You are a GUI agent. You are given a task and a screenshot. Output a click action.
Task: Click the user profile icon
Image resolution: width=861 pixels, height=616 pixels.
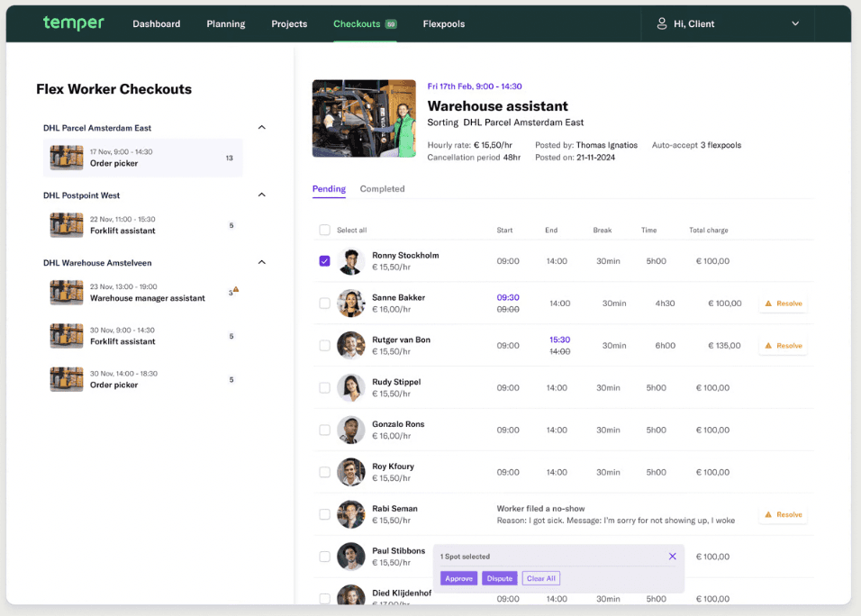(x=662, y=23)
